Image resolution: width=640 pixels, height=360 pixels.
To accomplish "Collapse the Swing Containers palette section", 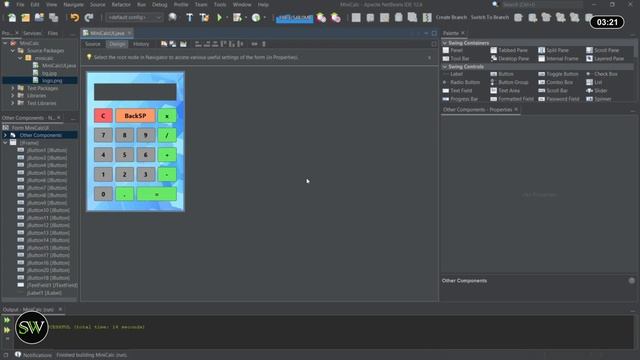I will 444,43.
